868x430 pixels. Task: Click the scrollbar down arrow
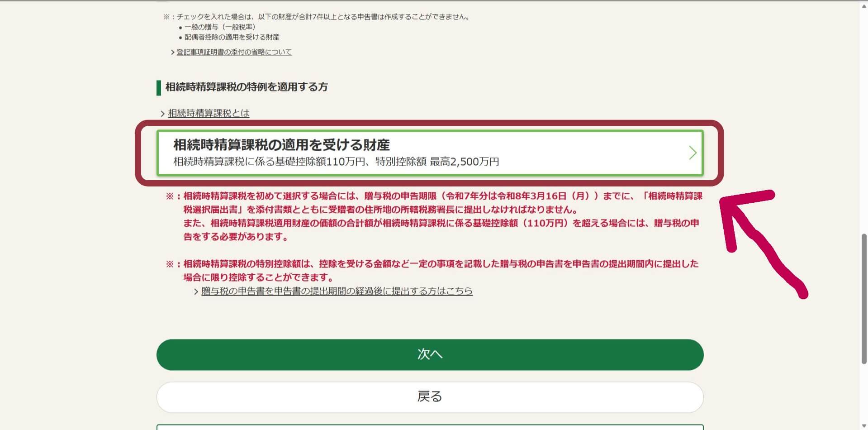pyautogui.click(x=863, y=425)
